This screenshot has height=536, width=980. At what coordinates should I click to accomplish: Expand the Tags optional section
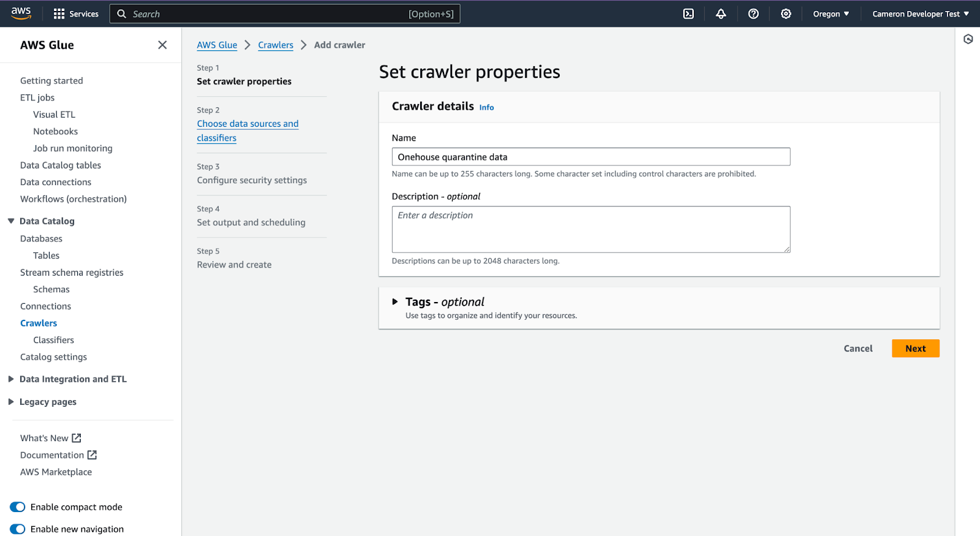pyautogui.click(x=395, y=302)
